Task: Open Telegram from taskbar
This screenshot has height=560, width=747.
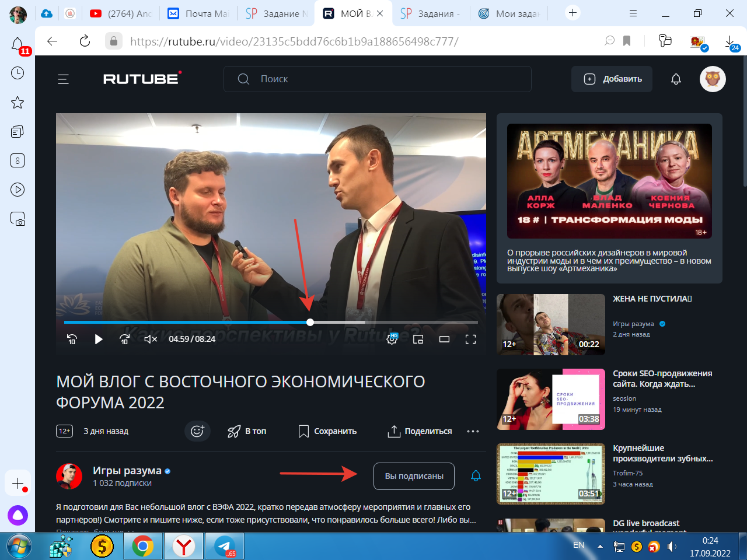Action: tap(226, 547)
